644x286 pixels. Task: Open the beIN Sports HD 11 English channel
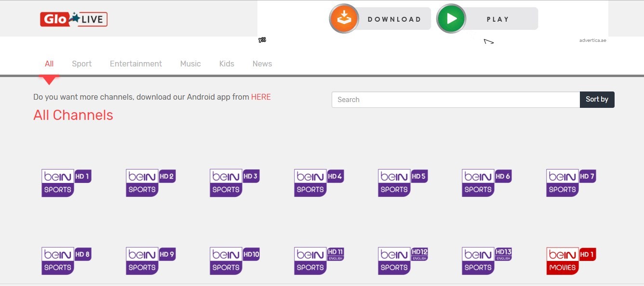pos(319,261)
